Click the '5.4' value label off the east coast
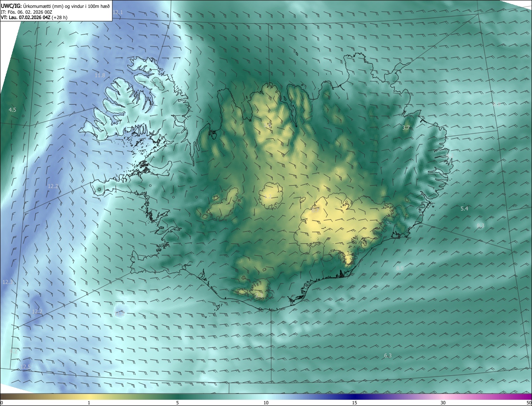 (464, 208)
